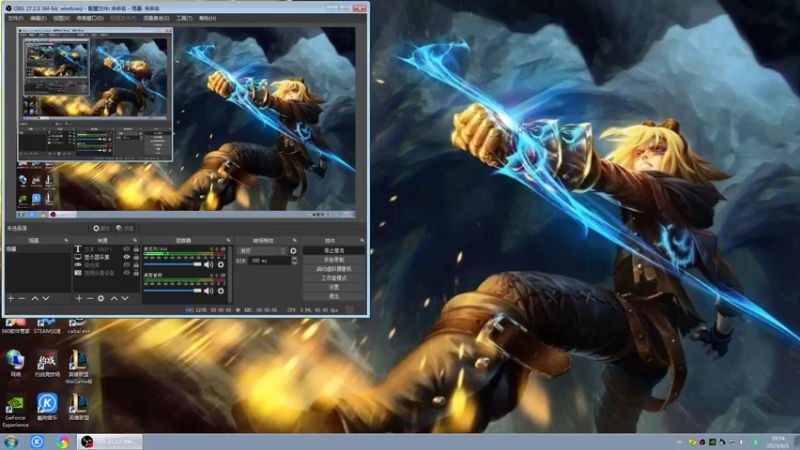Image resolution: width=800 pixels, height=450 pixels.
Task: Select the 场景 scene in Scenes list
Action: (x=38, y=249)
